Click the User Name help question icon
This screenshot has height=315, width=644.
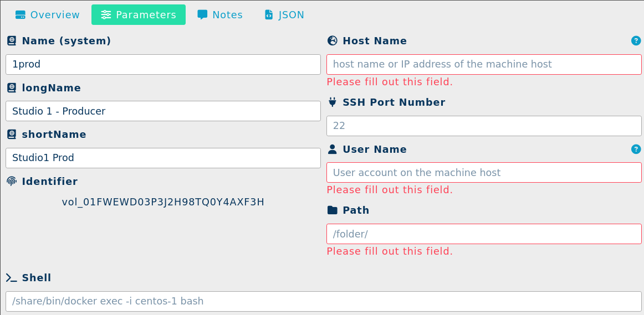point(636,149)
